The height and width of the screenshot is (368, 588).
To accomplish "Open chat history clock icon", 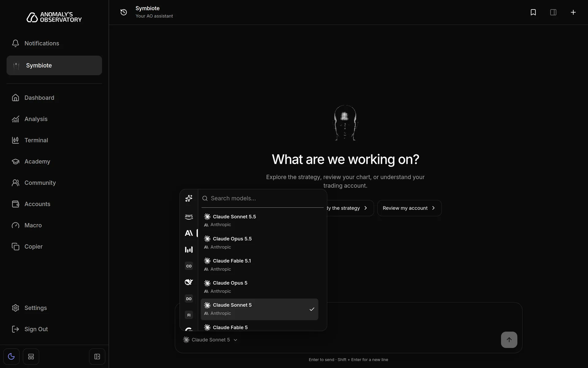I will click(x=124, y=12).
